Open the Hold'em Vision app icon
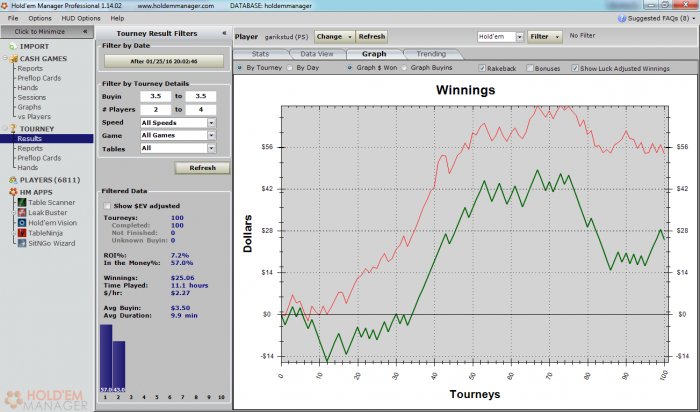 (x=22, y=223)
